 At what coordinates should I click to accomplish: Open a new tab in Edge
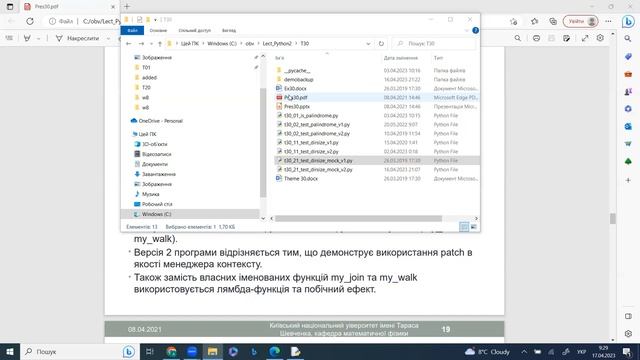tap(127, 7)
